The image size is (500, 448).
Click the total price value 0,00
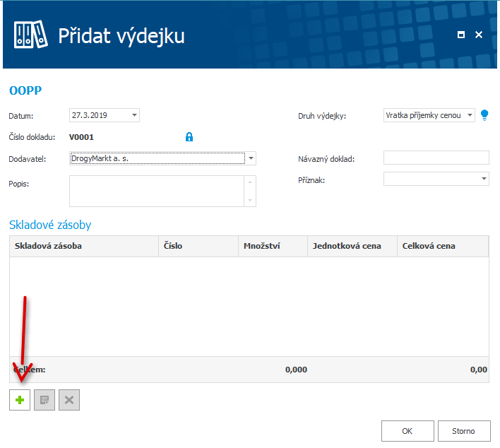pyautogui.click(x=479, y=370)
